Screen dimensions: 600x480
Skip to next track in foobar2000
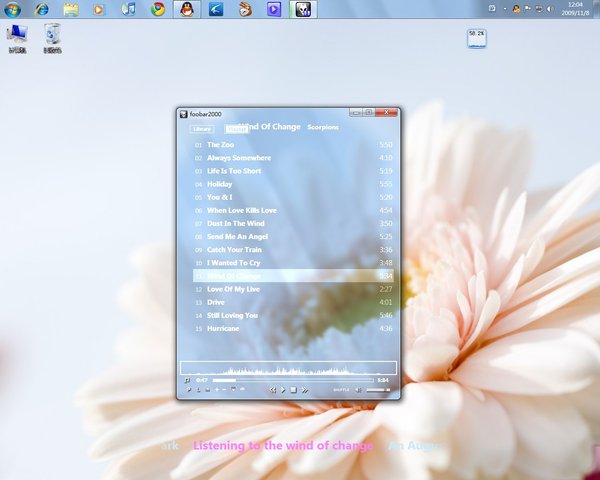click(305, 390)
